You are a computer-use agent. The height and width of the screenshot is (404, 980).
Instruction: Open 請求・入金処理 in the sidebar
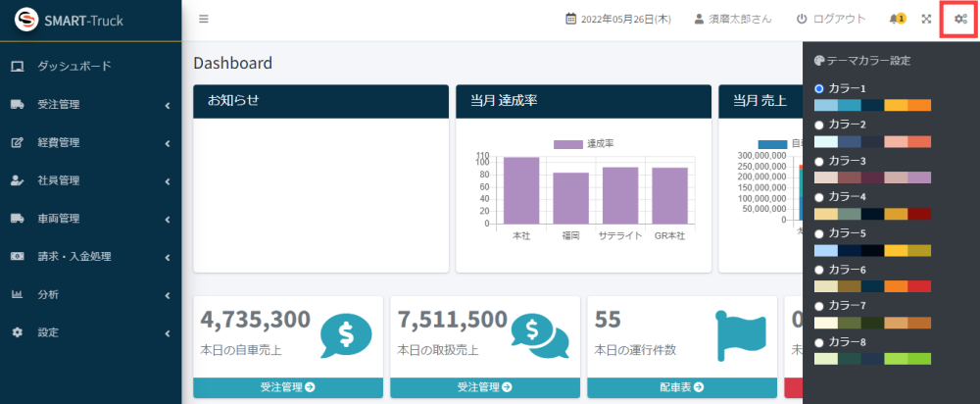click(x=90, y=257)
